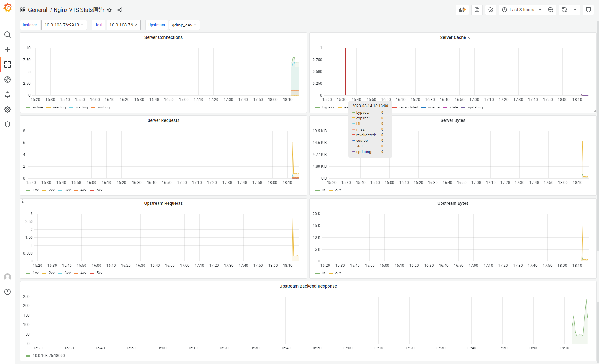Viewport: 599px width, 364px height.
Task: Mark dashboard as favorite with star
Action: (x=109, y=10)
